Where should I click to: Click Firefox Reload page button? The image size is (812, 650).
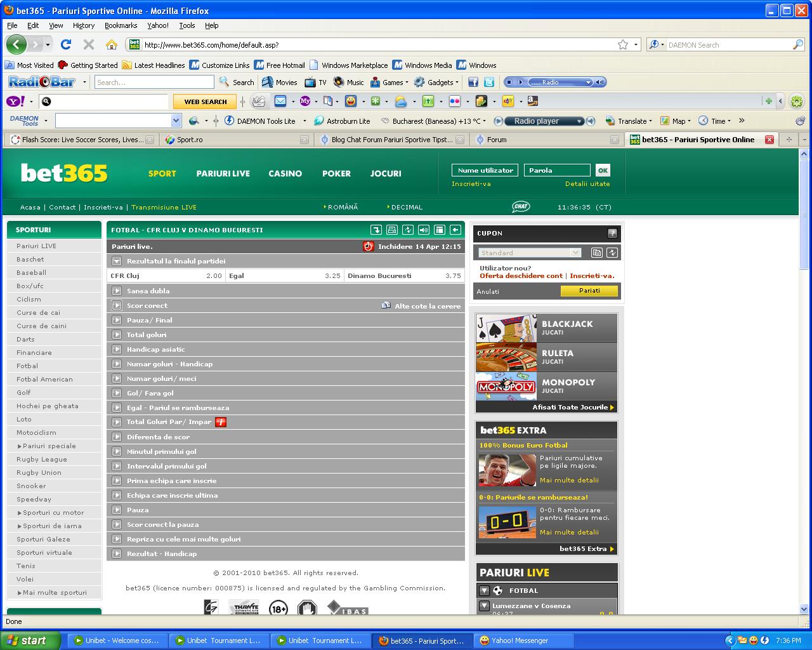pos(65,44)
